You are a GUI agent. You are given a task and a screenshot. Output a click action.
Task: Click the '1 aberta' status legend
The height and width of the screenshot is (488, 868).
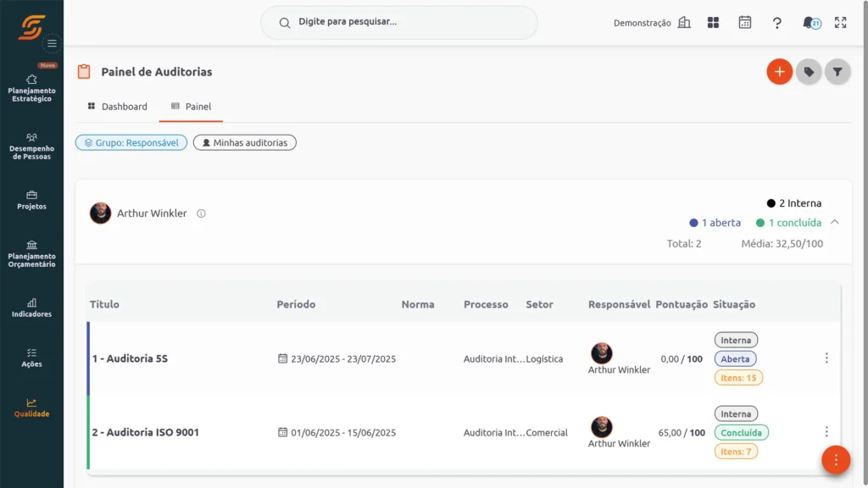coord(715,223)
